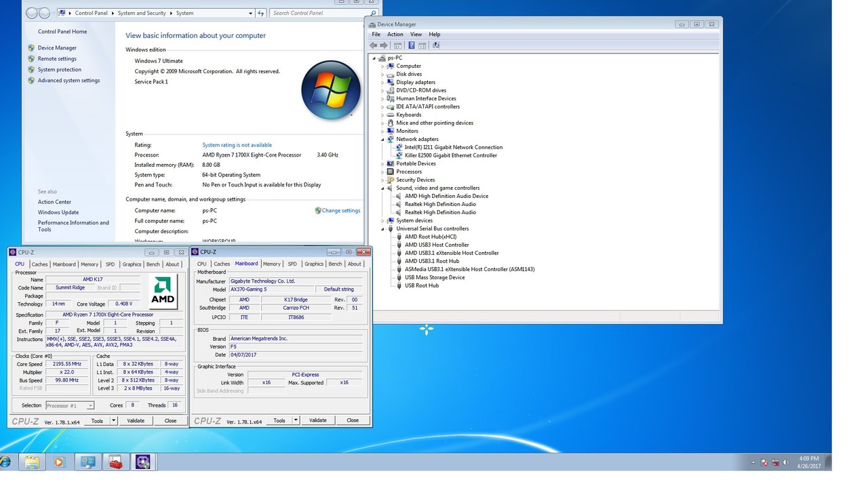Switch to Caches tab in left CPU-Z window
868x488 pixels.
[x=40, y=264]
